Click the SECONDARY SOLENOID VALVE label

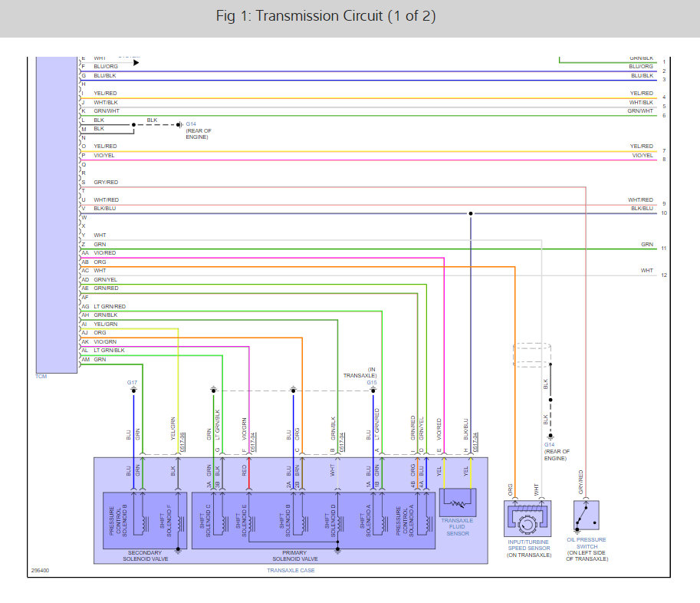(145, 555)
